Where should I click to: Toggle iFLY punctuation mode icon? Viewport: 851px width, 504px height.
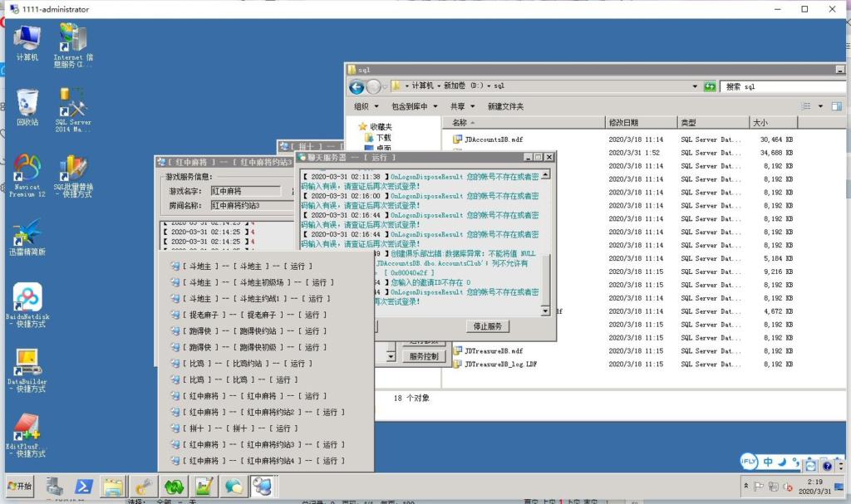(x=795, y=462)
